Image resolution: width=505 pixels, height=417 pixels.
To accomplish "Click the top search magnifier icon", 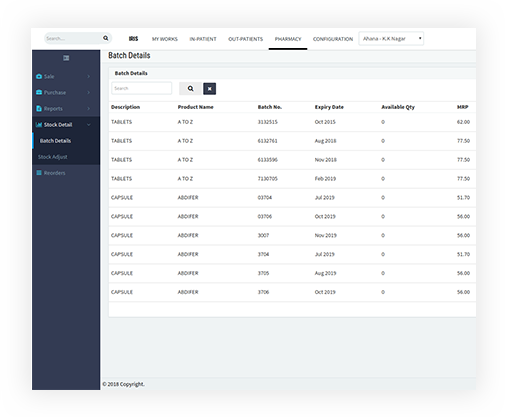I will coord(106,38).
